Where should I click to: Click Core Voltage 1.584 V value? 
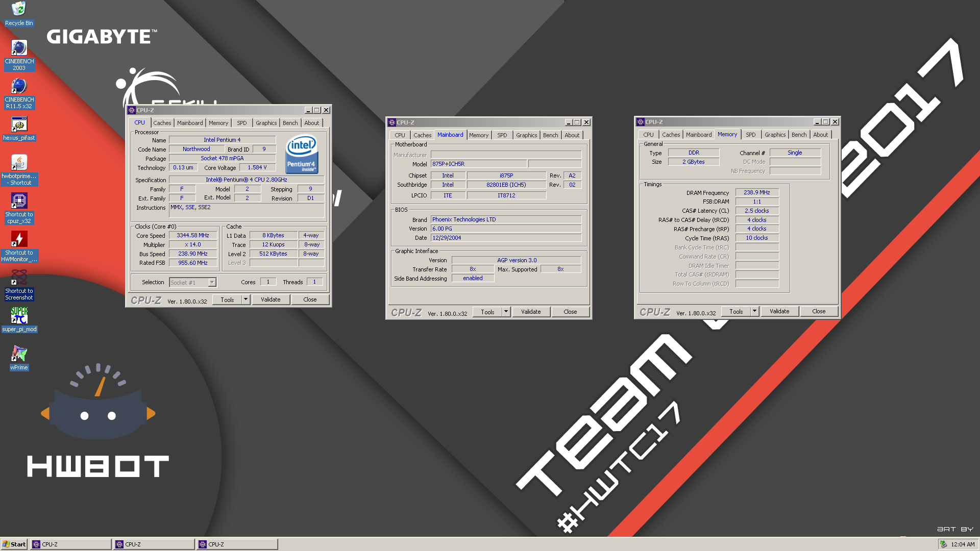pyautogui.click(x=257, y=167)
